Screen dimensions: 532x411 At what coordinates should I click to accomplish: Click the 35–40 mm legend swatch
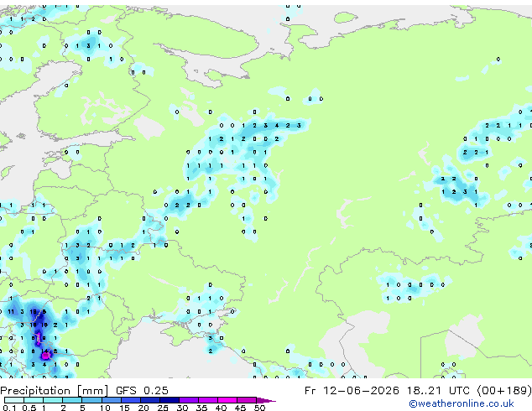click(x=207, y=400)
